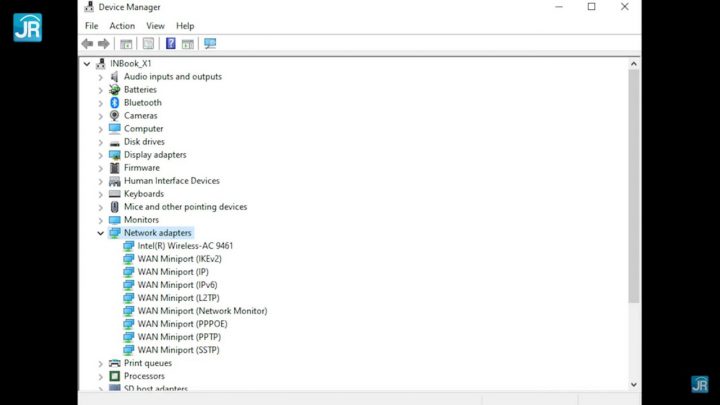This screenshot has width=720, height=405.
Task: Select WAN Miniport (IP)
Action: coord(173,272)
